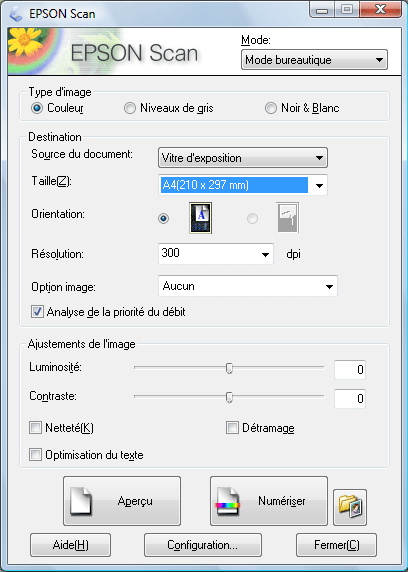Click the Numériser color scan icon

pyautogui.click(x=228, y=502)
